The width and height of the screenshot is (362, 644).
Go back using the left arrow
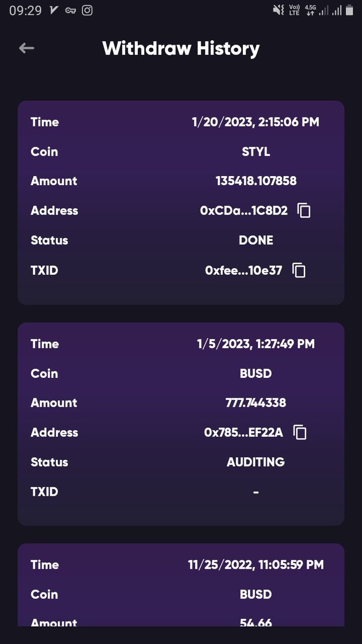[x=26, y=48]
